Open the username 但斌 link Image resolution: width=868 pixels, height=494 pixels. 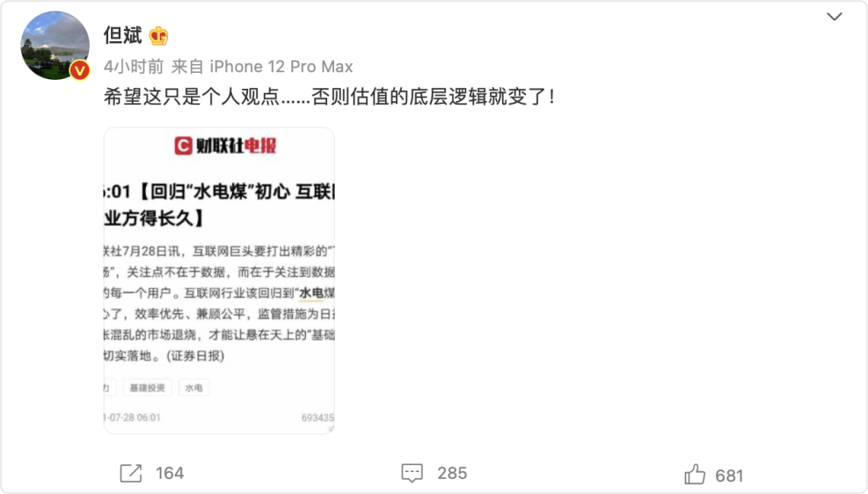point(123,35)
